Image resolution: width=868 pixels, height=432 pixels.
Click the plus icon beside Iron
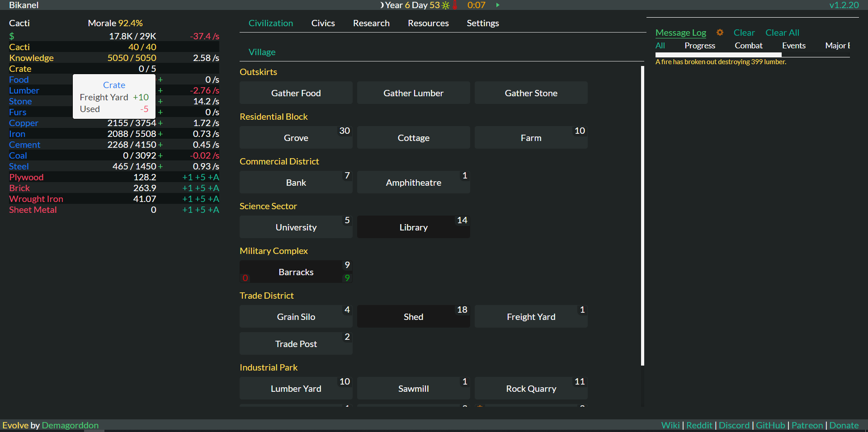coord(160,134)
